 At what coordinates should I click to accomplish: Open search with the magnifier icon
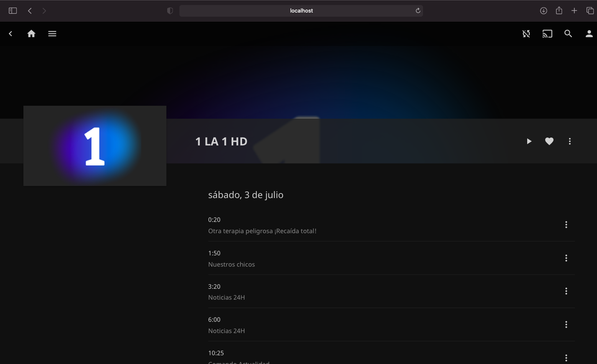coord(568,34)
